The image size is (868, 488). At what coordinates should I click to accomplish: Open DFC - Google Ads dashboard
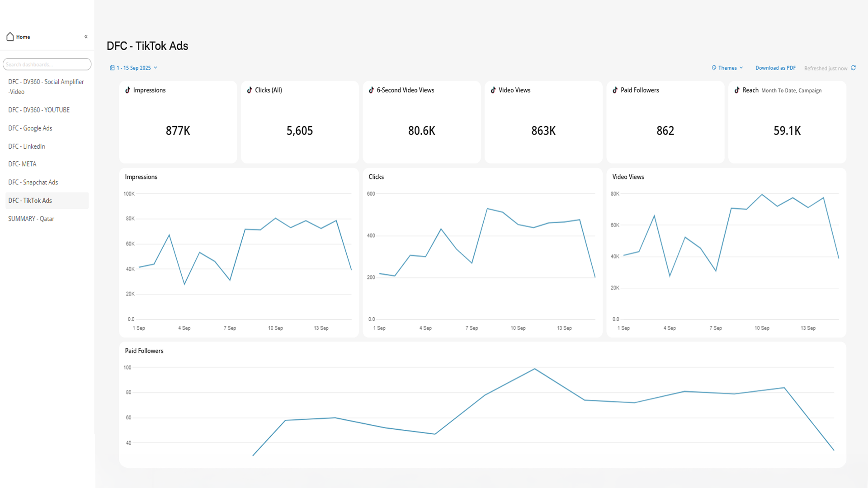click(30, 128)
